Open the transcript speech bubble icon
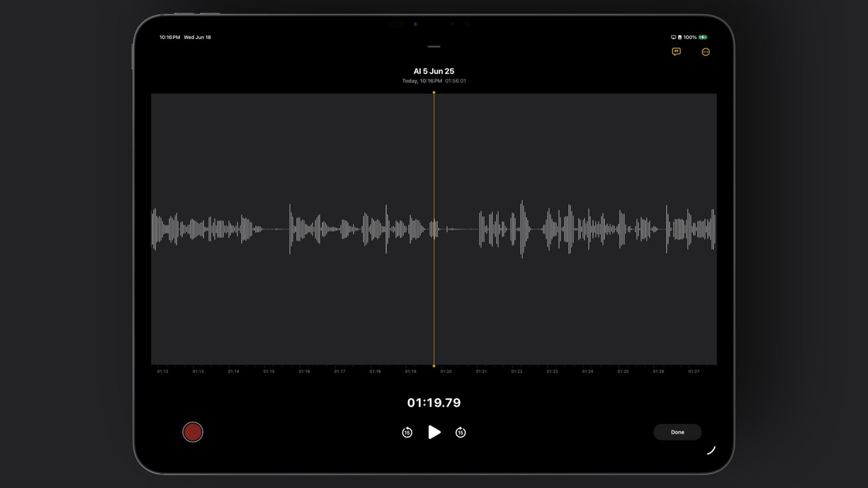Image resolution: width=868 pixels, height=488 pixels. click(x=676, y=52)
